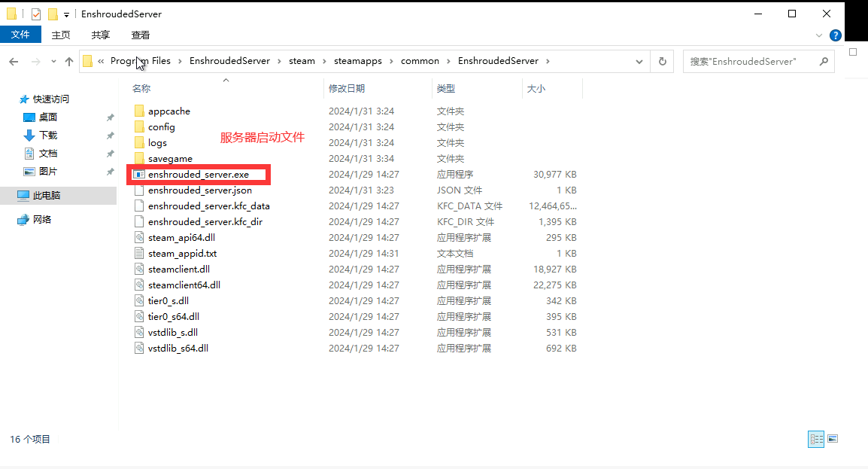Expand the ribbon with chevron arrow

tap(818, 35)
